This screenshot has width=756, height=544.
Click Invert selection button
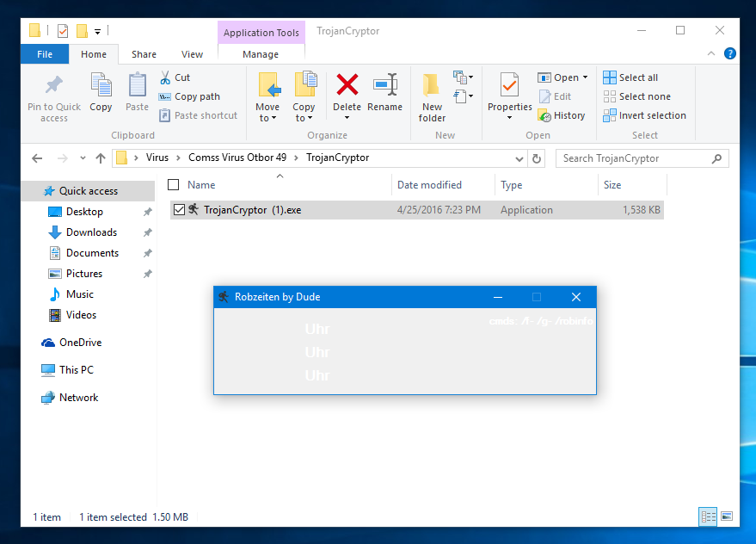tap(644, 115)
